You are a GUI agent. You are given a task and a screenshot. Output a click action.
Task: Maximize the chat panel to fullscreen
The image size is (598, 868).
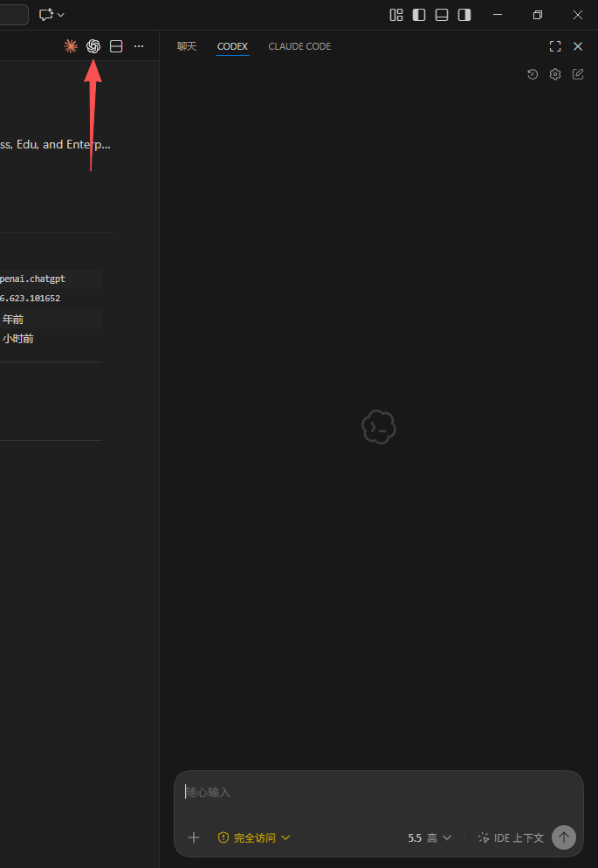point(555,46)
